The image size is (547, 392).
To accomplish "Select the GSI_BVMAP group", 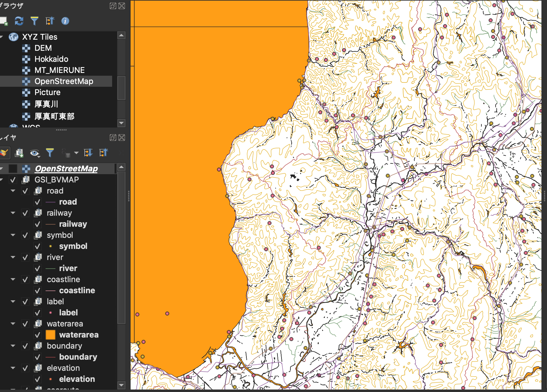I will 57,180.
